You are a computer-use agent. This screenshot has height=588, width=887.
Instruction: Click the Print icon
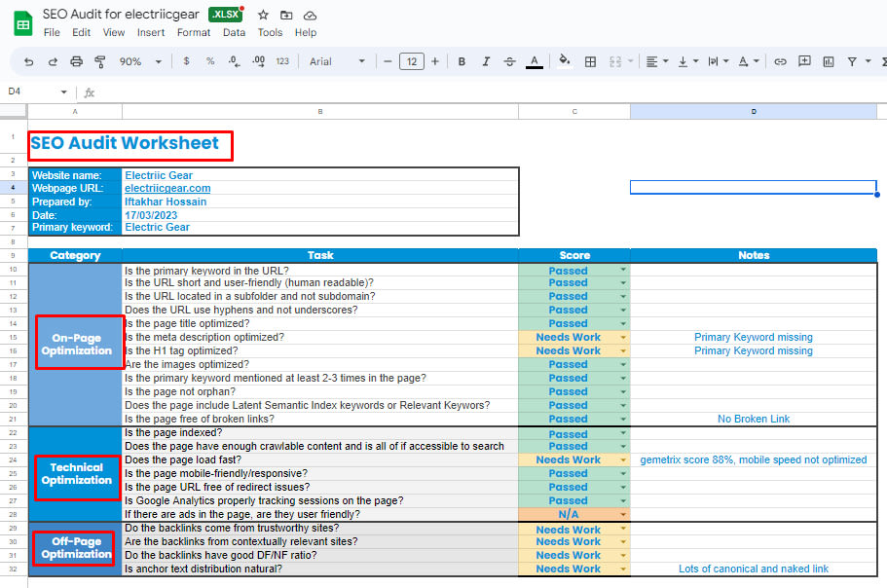tap(76, 60)
